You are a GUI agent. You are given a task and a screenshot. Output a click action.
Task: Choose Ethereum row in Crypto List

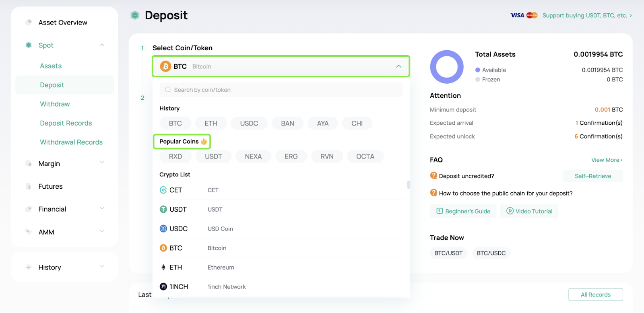click(x=282, y=267)
